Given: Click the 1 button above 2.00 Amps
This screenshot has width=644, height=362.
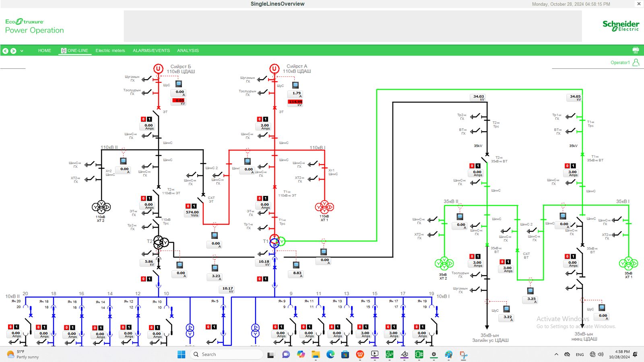Looking at the screenshot, I should coord(266,119).
